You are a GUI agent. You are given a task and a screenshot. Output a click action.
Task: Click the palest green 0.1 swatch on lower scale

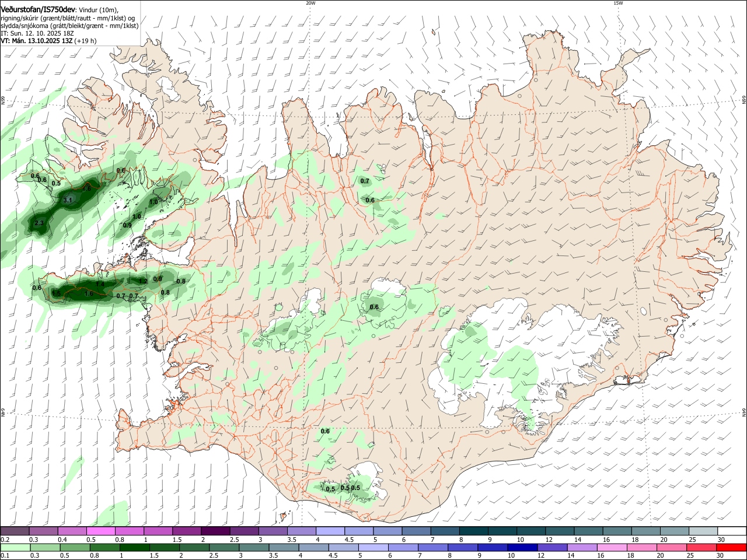(x=15, y=547)
